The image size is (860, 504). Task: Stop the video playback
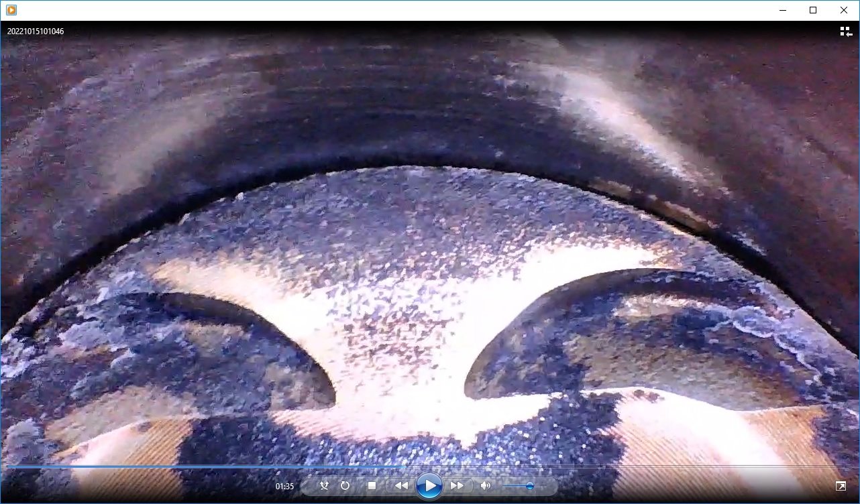click(x=372, y=486)
